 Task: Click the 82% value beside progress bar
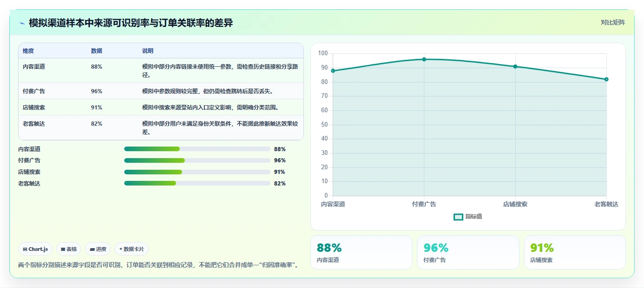(x=280, y=183)
